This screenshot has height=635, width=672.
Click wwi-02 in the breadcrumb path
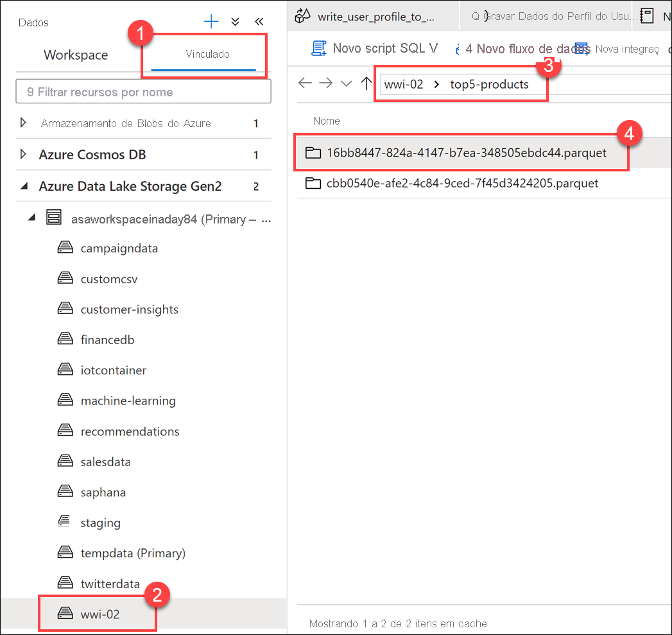pyautogui.click(x=403, y=84)
